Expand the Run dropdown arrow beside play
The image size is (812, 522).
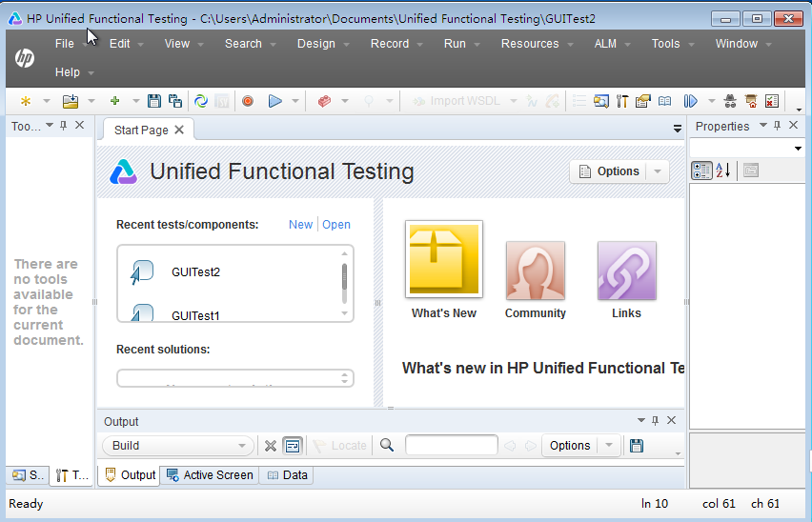(x=295, y=101)
